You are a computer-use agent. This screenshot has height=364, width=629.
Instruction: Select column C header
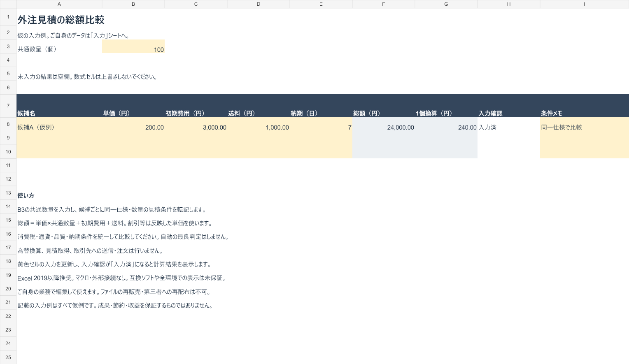click(196, 4)
